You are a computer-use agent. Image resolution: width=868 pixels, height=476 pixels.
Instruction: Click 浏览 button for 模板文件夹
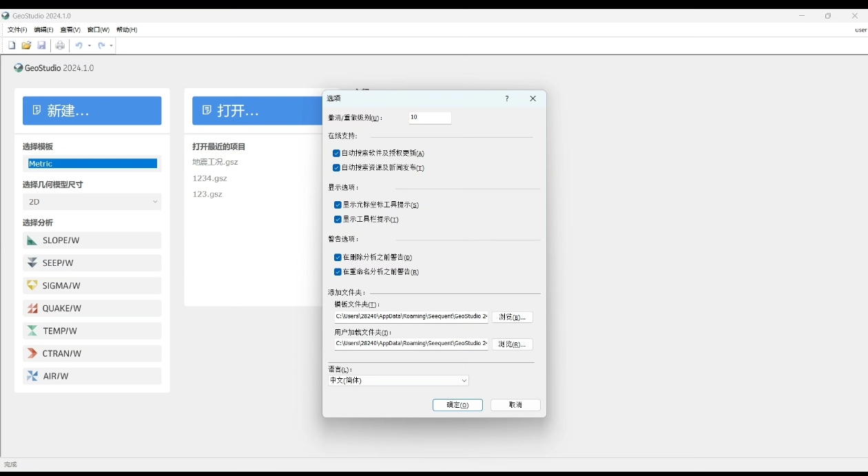pos(513,318)
